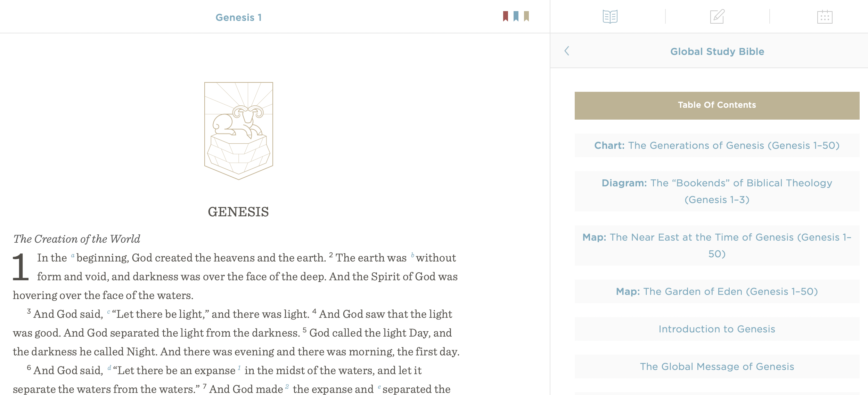View Map: The Near East at Time of Genesis

tap(717, 246)
